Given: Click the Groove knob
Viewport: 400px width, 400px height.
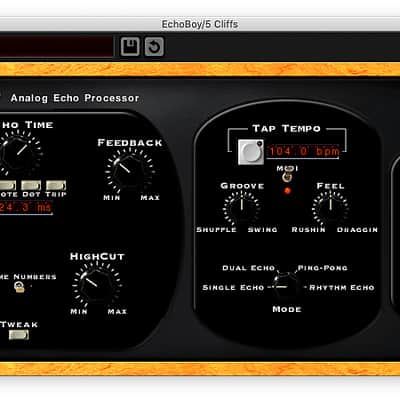Looking at the screenshot, I should (242, 208).
